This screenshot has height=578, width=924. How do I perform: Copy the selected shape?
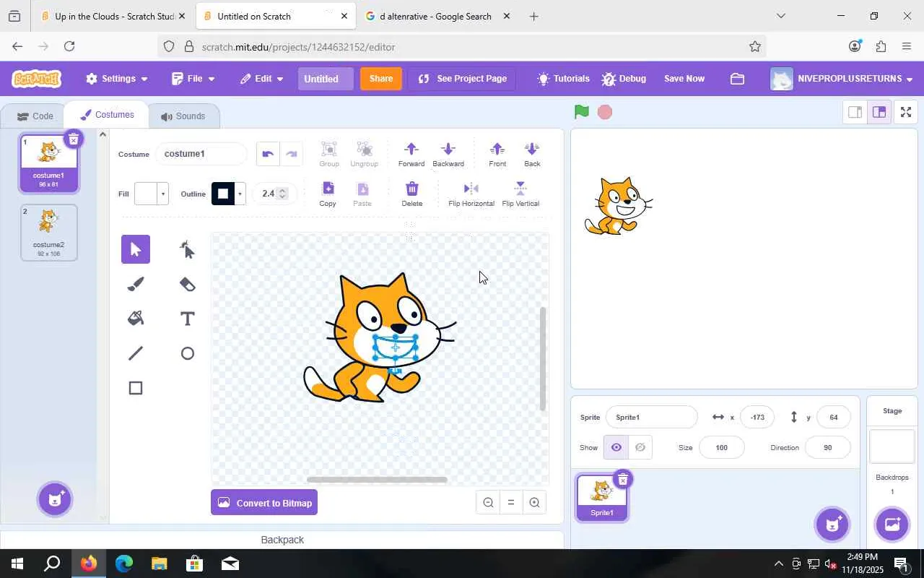328,194
